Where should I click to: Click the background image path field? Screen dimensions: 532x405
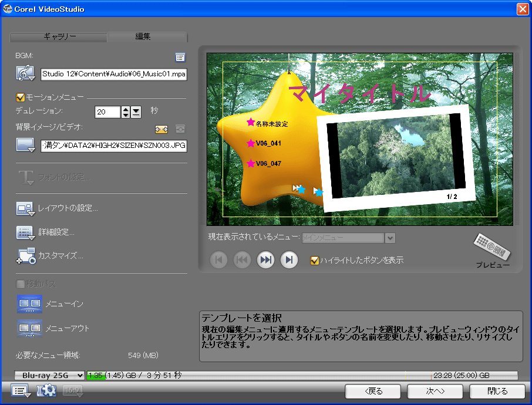[x=114, y=146]
